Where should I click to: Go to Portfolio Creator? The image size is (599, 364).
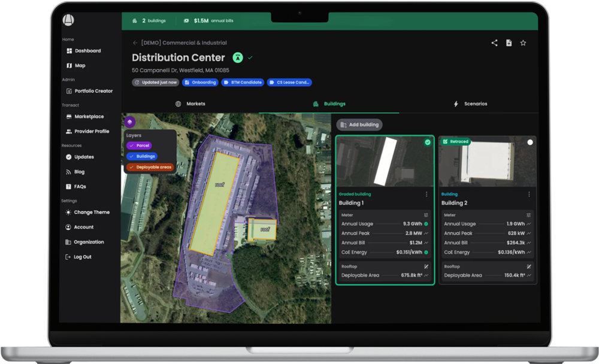click(90, 91)
